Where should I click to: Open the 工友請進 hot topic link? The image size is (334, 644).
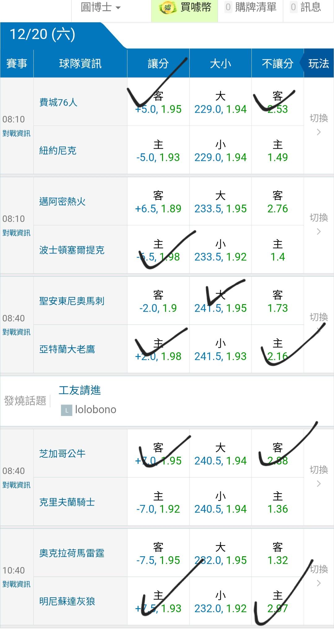80,390
